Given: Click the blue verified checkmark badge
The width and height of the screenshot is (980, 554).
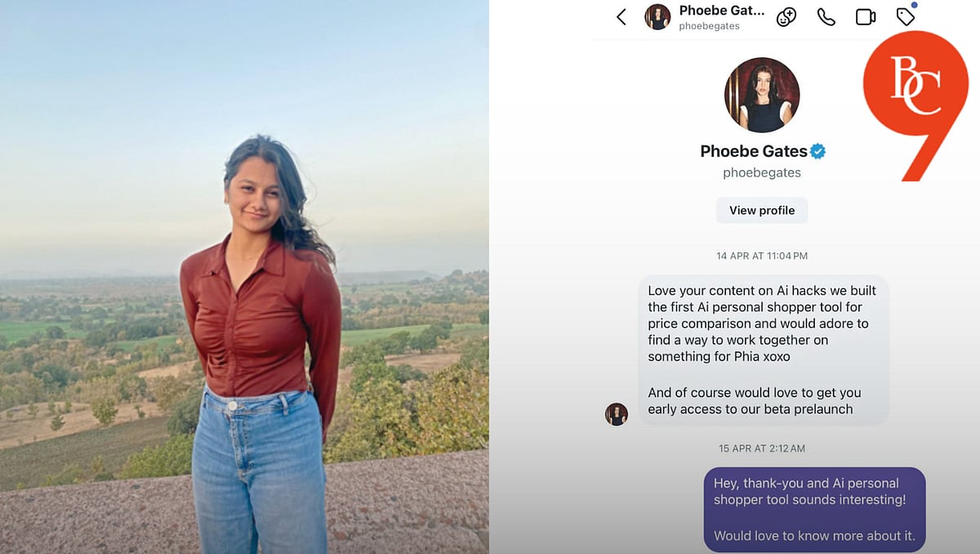Looking at the screenshot, I should (x=819, y=150).
